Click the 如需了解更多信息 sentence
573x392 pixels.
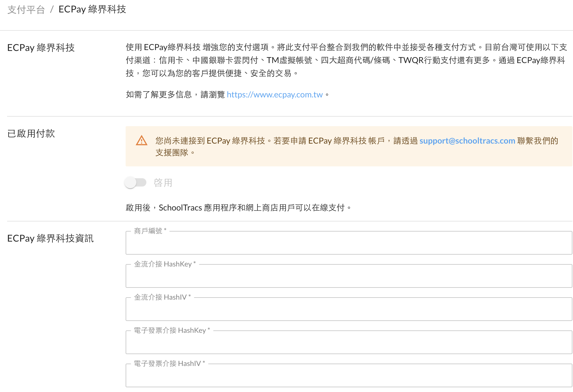228,94
